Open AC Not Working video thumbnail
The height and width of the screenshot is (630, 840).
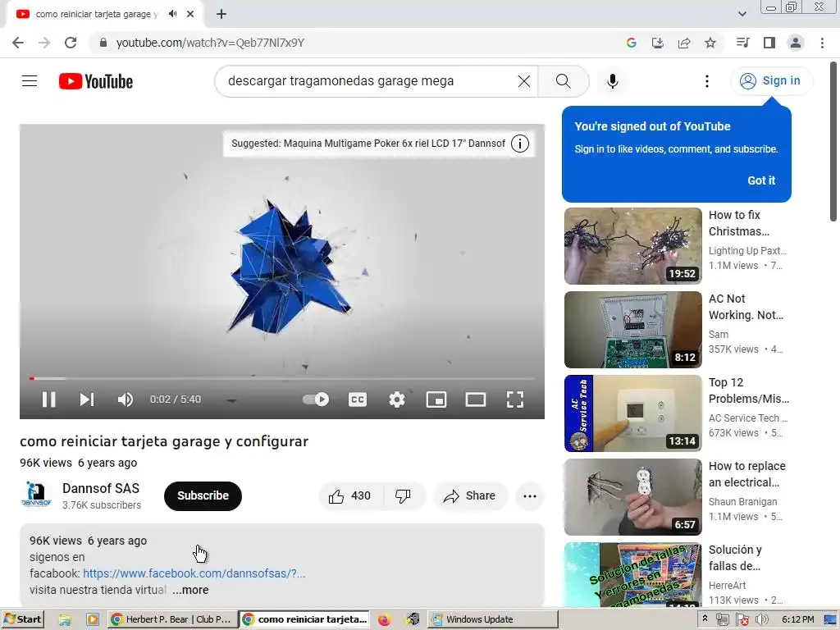(x=632, y=330)
